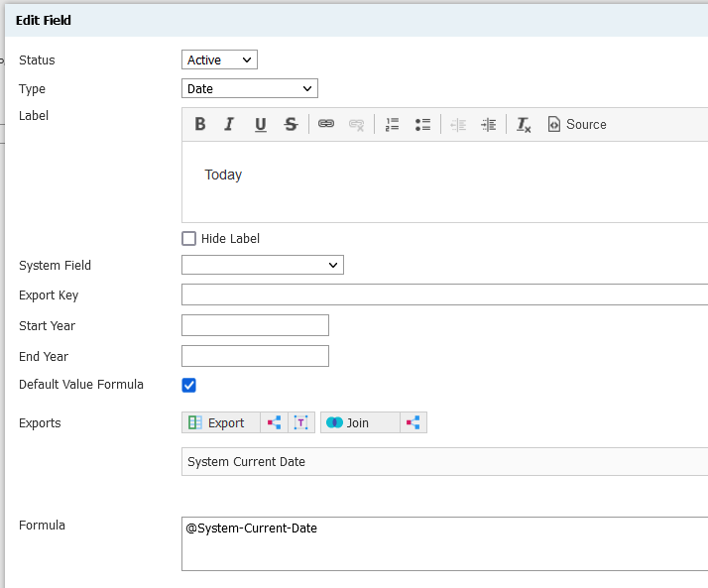Click the share icon next to Join
Screen dimensions: 708x588
(x=413, y=422)
